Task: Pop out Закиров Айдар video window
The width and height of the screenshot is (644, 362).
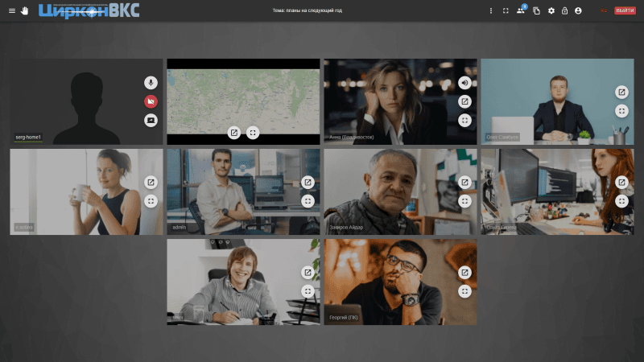Action: (464, 182)
